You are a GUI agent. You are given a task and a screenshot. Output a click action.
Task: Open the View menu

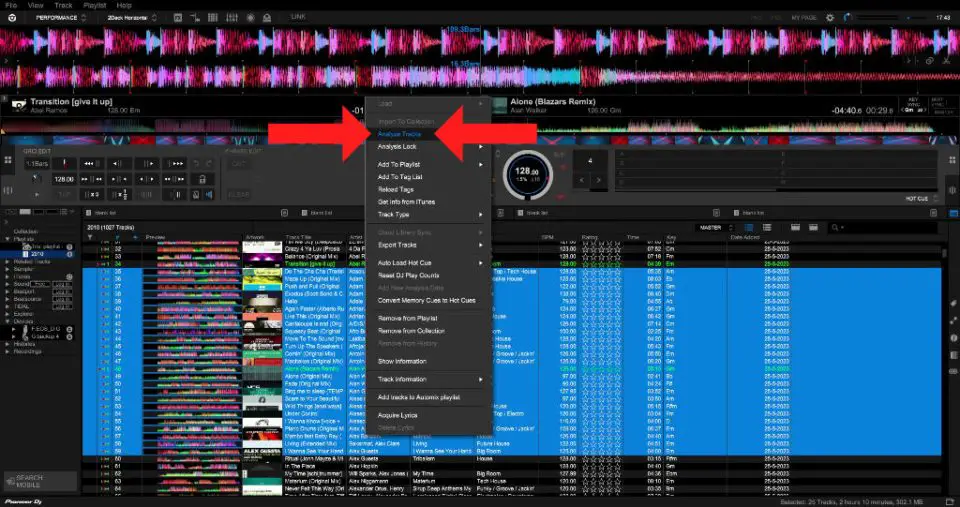click(x=36, y=5)
